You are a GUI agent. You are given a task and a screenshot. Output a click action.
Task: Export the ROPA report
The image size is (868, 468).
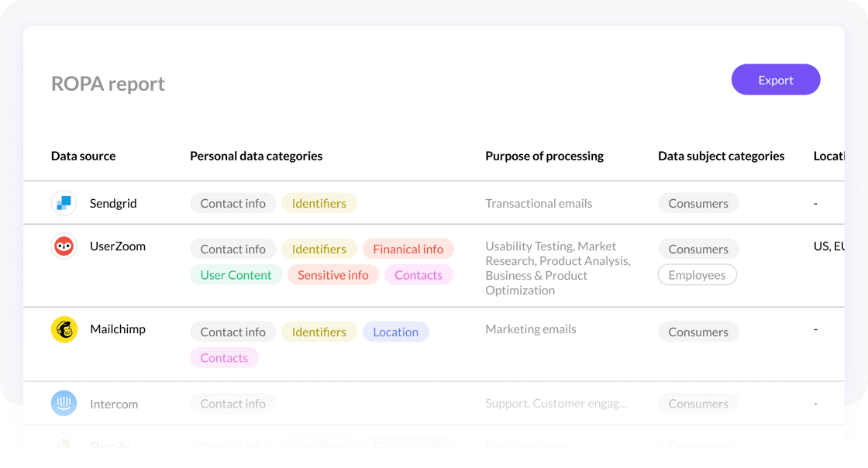[776, 80]
